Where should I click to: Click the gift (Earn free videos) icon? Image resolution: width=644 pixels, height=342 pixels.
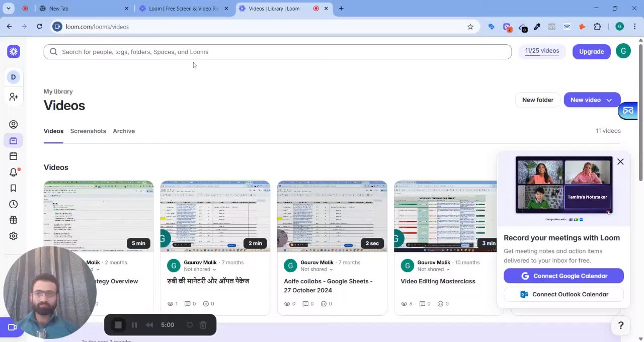coord(14,220)
